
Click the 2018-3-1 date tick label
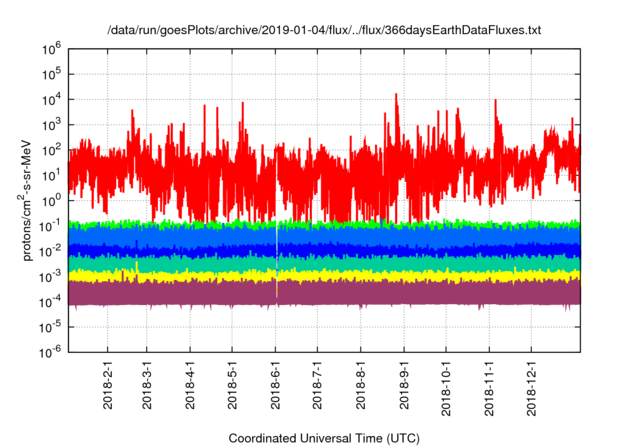(x=147, y=385)
